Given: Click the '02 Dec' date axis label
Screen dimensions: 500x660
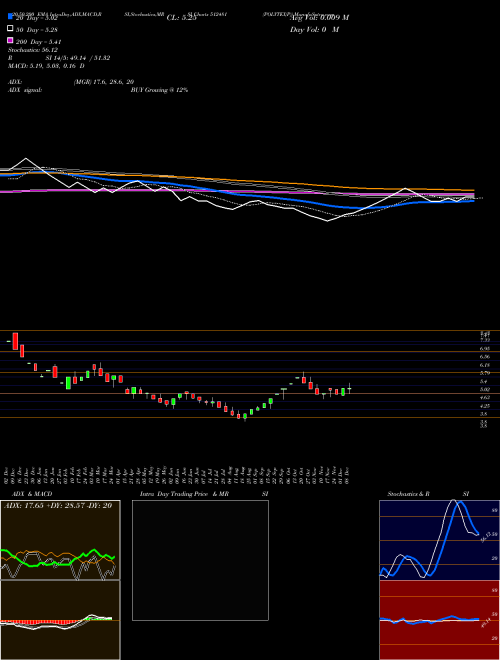Looking at the screenshot, I should pos(7,475).
